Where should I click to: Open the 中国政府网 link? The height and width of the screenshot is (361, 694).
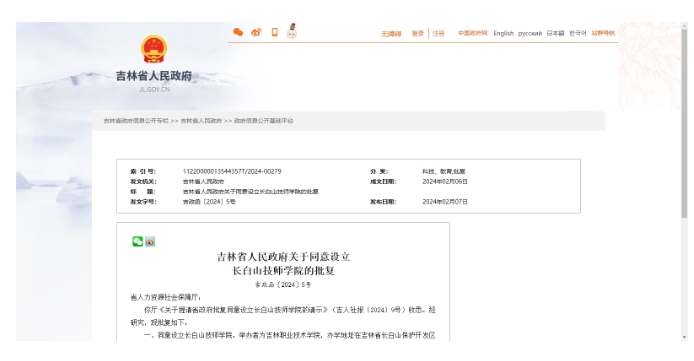[x=472, y=33]
